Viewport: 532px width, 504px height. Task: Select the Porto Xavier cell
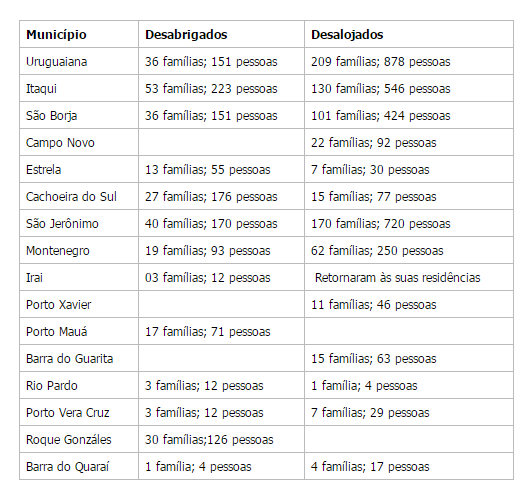click(79, 304)
